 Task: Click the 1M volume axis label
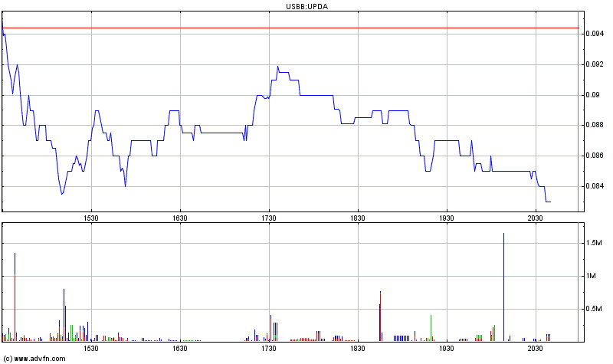591,276
